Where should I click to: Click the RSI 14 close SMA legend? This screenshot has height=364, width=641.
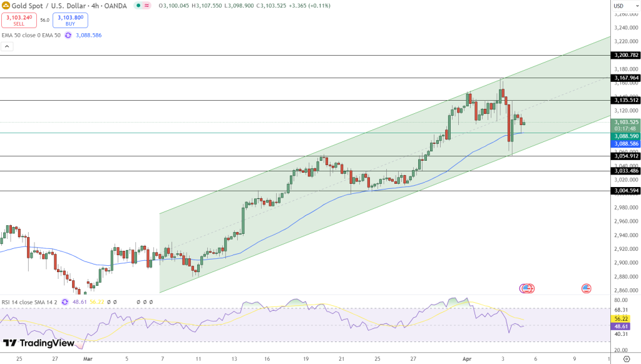[29, 302]
